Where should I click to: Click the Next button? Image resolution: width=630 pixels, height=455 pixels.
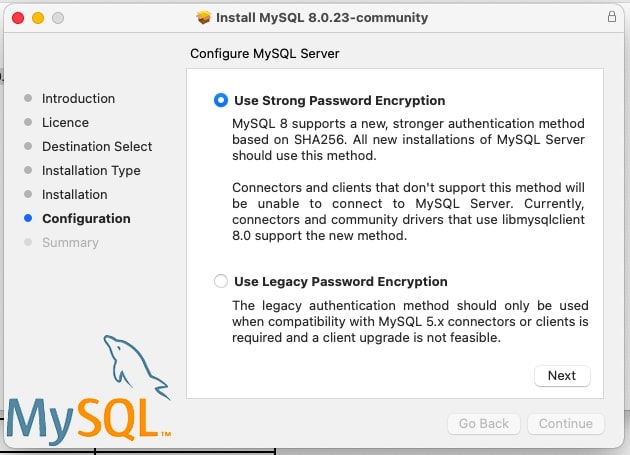click(562, 375)
